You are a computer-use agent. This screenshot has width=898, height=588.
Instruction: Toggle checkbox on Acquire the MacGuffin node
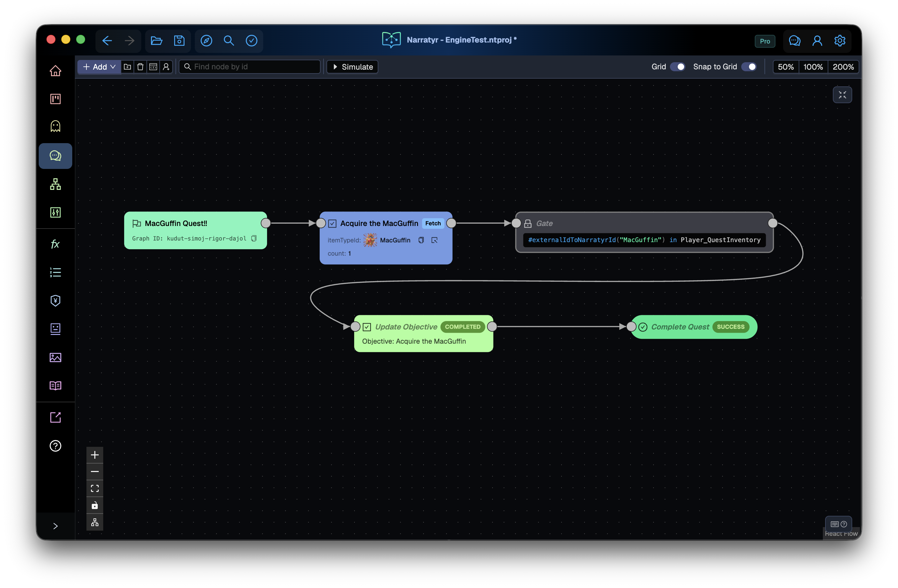(333, 224)
